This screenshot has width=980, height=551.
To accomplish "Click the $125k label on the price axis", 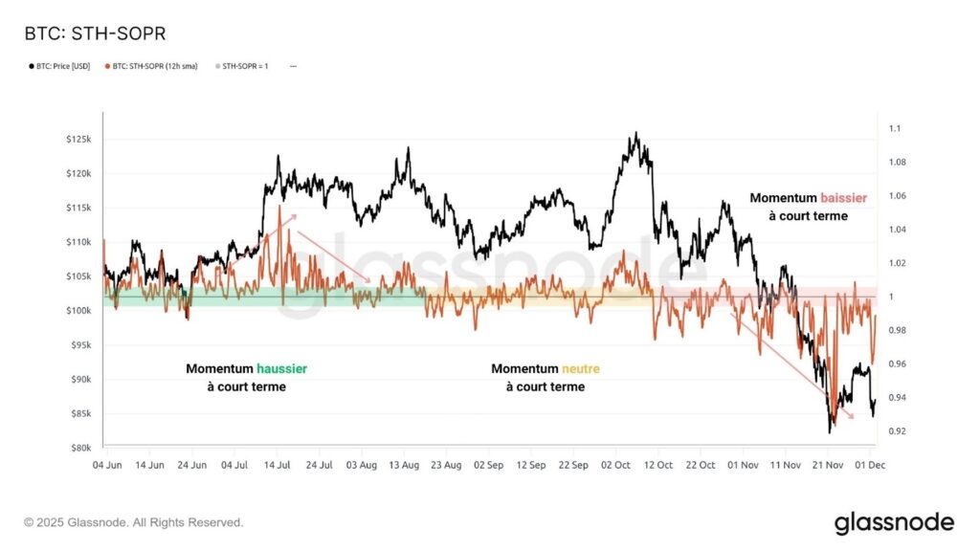I will pyautogui.click(x=78, y=140).
